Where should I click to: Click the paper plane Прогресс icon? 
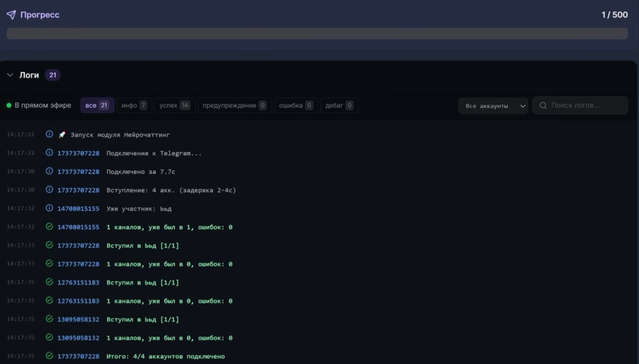click(11, 15)
